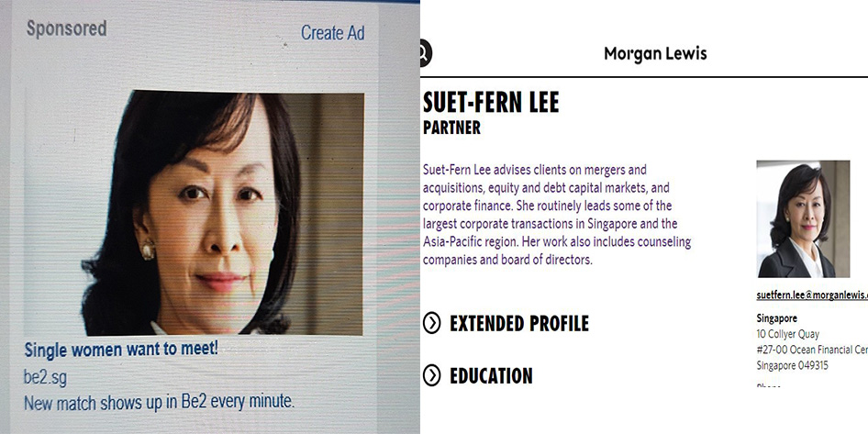Open the small partner profile photo
The image size is (868, 434).
(x=802, y=218)
